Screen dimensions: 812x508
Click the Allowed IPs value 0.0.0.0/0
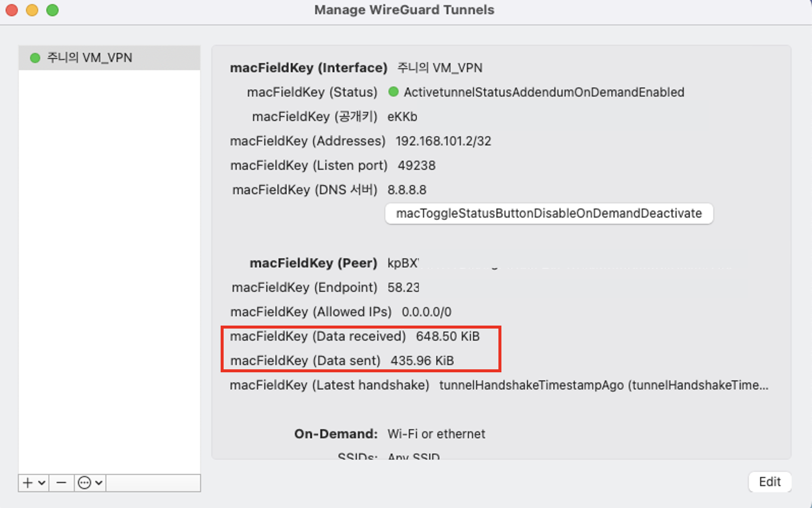pos(426,312)
